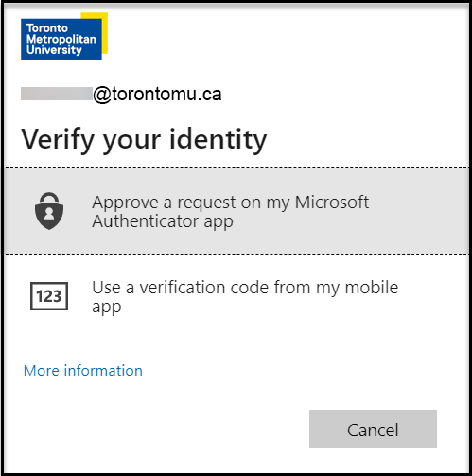
Task: Open the More information link
Action: click(83, 370)
